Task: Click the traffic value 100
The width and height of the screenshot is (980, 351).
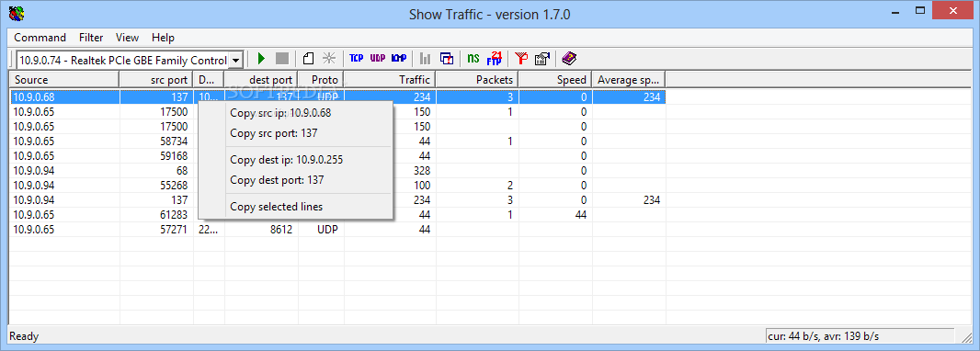Action: coord(421,185)
